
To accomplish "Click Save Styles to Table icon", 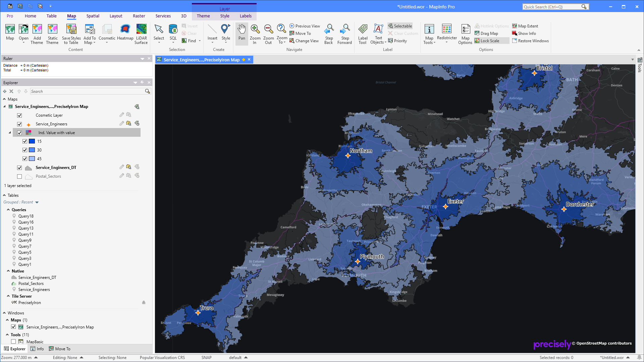I will (71, 29).
